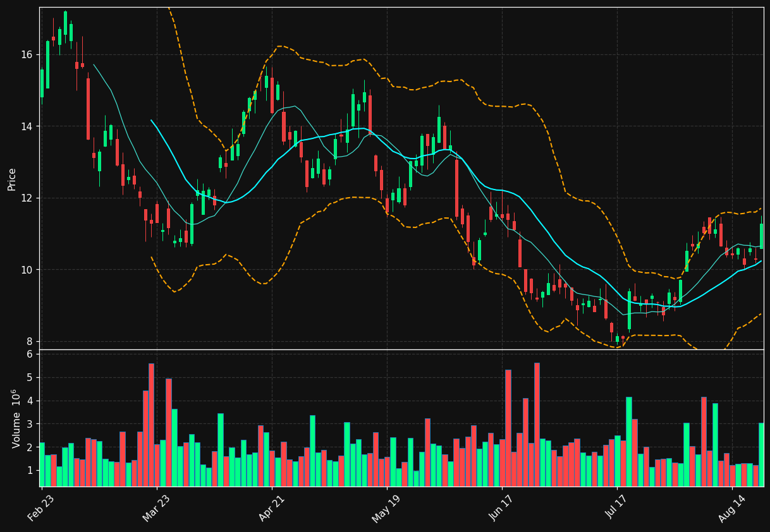Image resolution: width=770 pixels, height=532 pixels.
Task: Click the price axis value 10
Action: point(27,270)
